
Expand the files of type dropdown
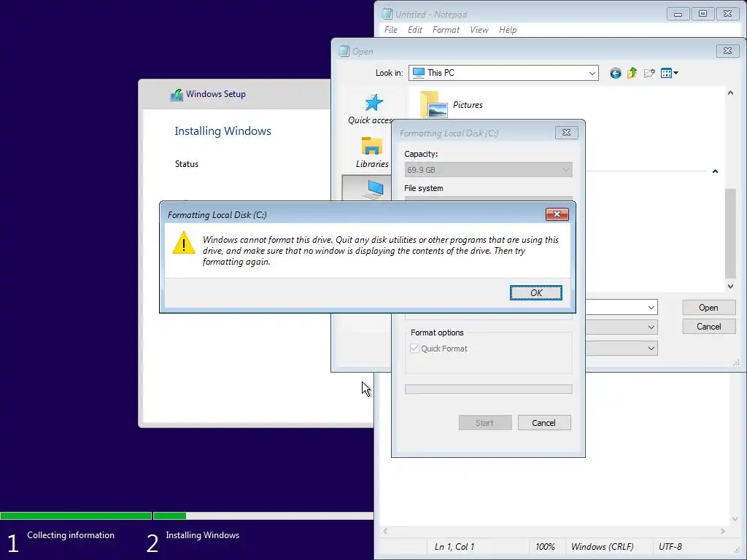(651, 327)
